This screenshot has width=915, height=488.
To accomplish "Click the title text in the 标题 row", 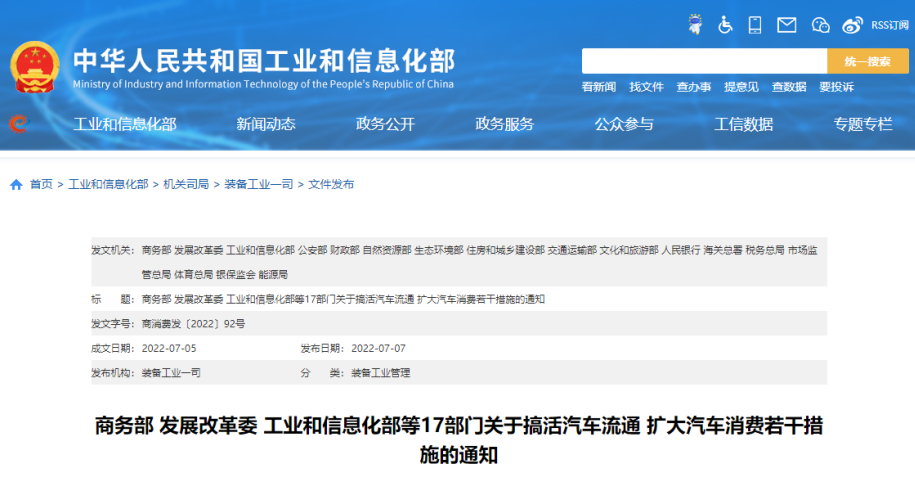I will click(x=343, y=299).
